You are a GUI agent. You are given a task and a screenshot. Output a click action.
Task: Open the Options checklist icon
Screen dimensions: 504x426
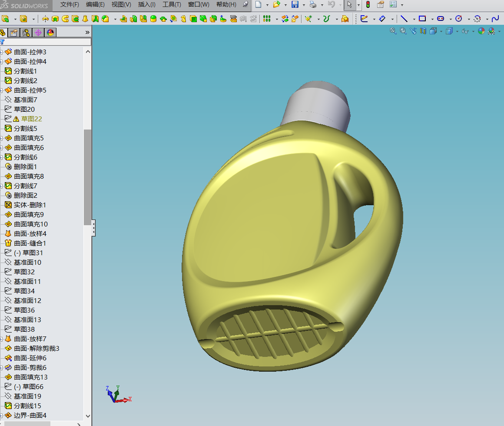[x=393, y=4]
